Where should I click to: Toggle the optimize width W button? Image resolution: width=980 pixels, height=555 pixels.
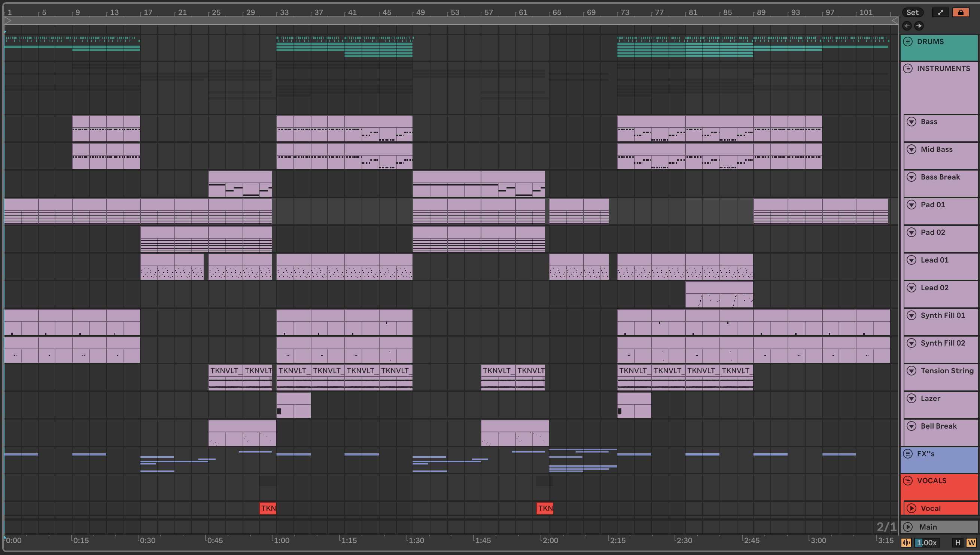pos(971,542)
